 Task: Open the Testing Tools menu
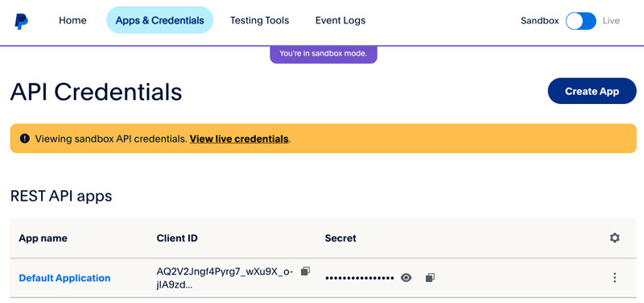259,20
